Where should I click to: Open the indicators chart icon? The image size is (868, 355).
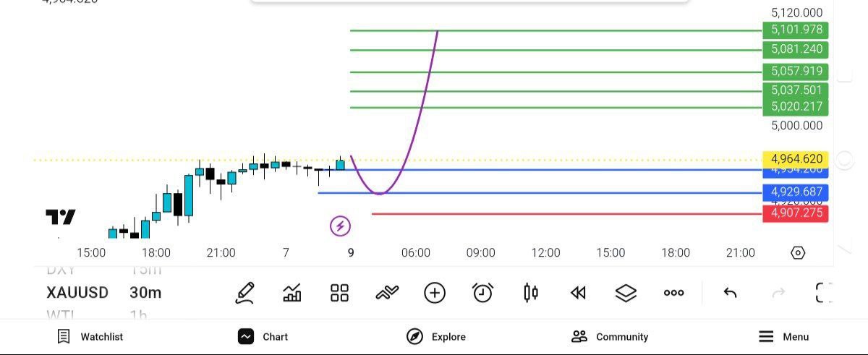pos(292,293)
